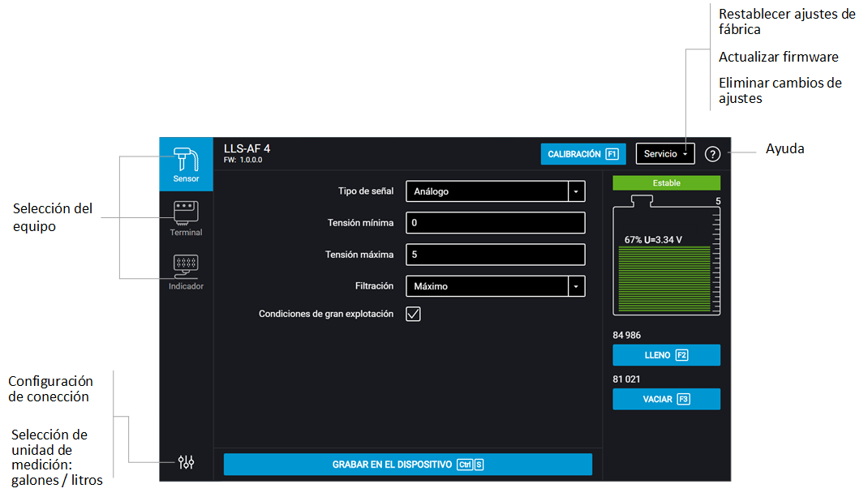Image resolution: width=868 pixels, height=497 pixels.
Task: Click the LLENO F2 button
Action: point(666,354)
